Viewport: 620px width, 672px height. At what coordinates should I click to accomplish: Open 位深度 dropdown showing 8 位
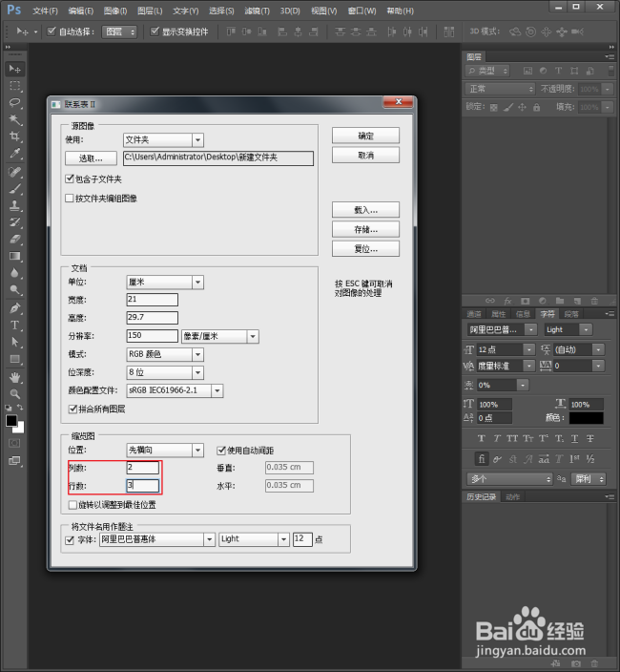[165, 372]
